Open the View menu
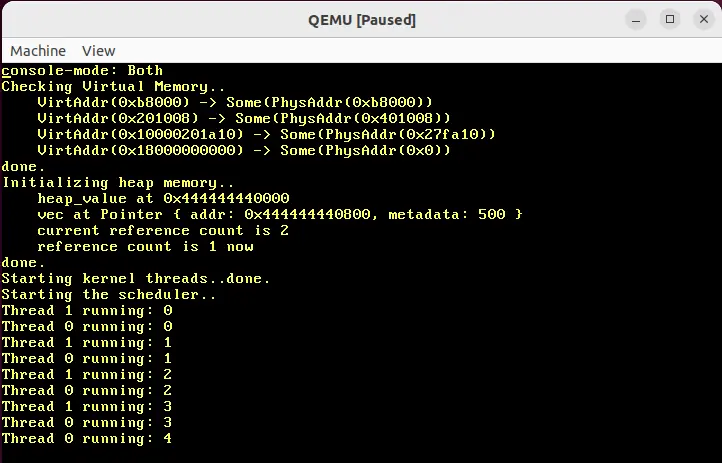Image resolution: width=722 pixels, height=463 pixels. [x=98, y=50]
